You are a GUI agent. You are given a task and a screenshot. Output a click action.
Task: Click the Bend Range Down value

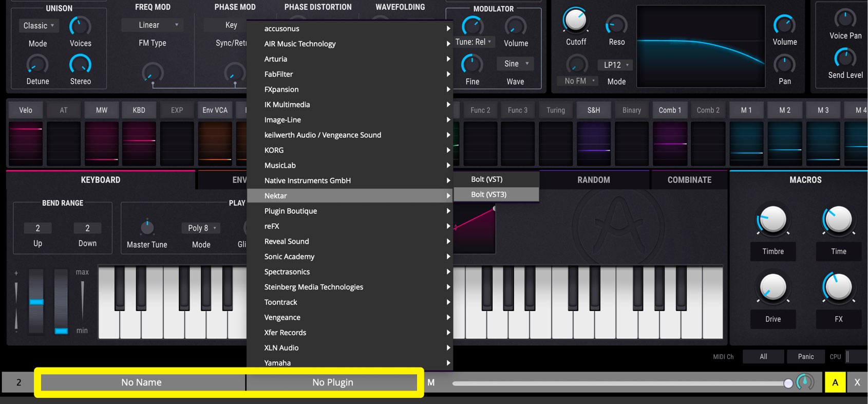coord(87,228)
